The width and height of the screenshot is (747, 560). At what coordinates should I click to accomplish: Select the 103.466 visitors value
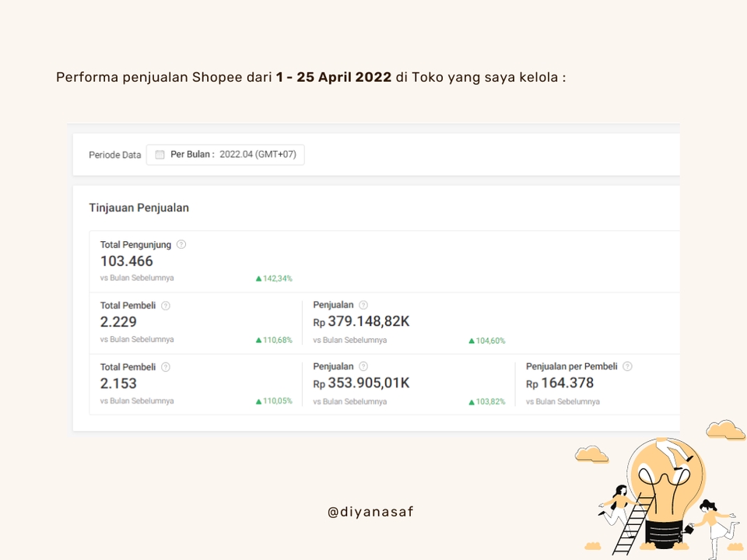126,261
